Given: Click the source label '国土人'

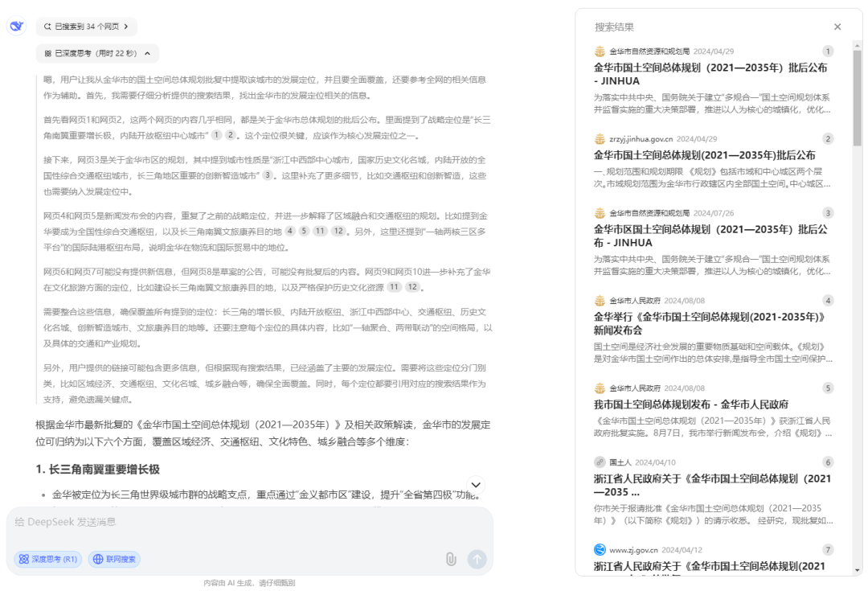Looking at the screenshot, I should [620, 462].
